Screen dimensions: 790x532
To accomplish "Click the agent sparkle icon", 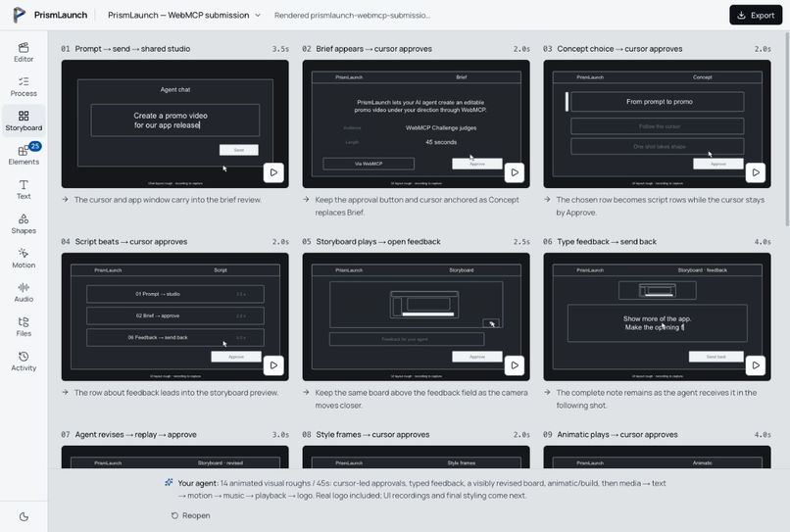I will pyautogui.click(x=169, y=483).
